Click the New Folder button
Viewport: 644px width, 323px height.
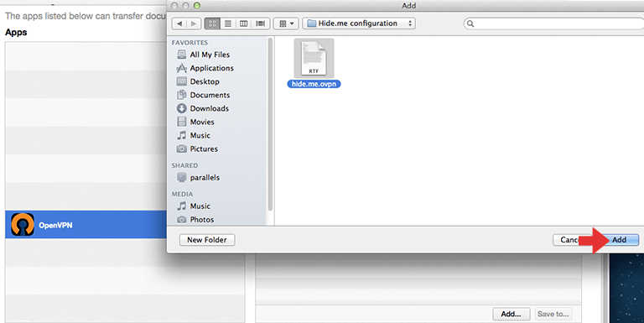point(207,240)
